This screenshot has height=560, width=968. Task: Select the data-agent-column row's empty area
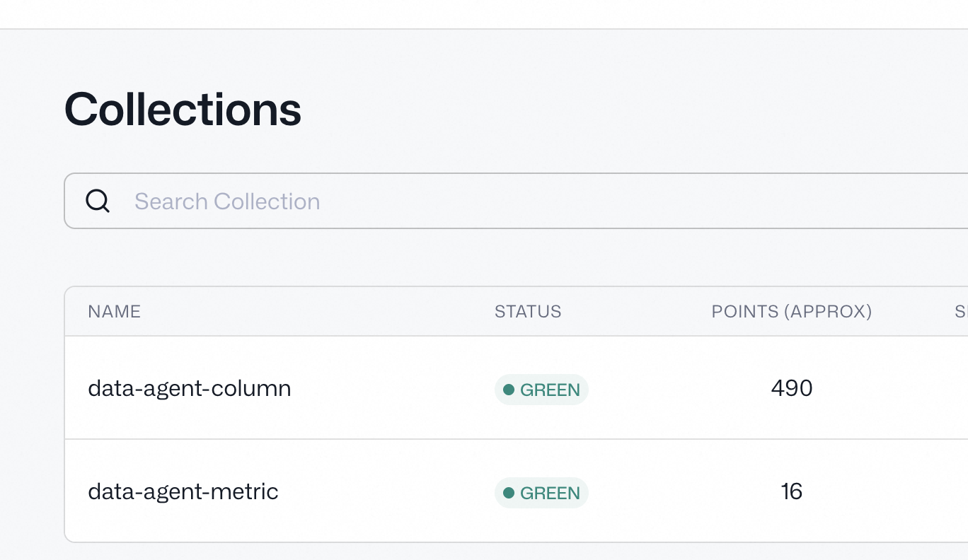(x=389, y=388)
